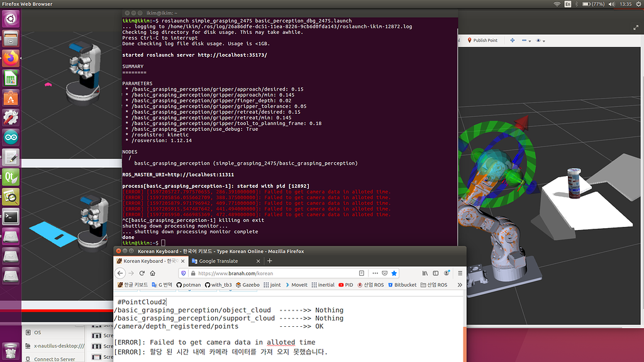Reload the Korean Keyboard page
The height and width of the screenshot is (362, 644).
142,273
